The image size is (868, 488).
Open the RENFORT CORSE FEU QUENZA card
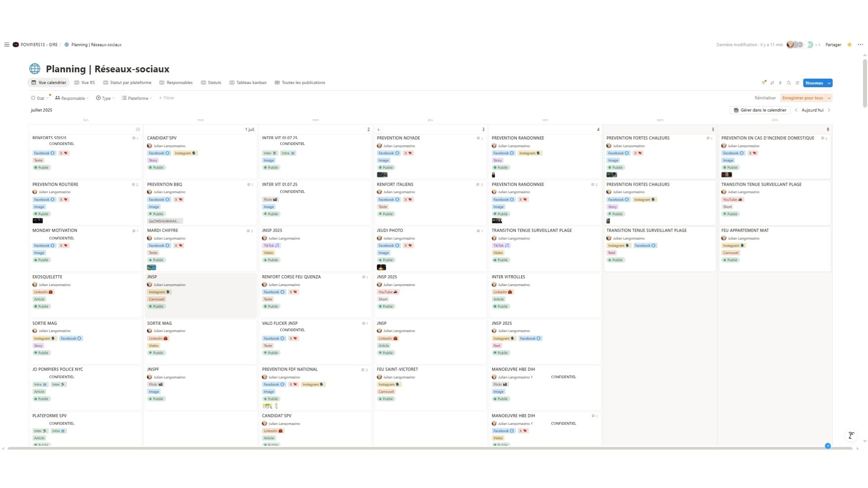coord(315,295)
